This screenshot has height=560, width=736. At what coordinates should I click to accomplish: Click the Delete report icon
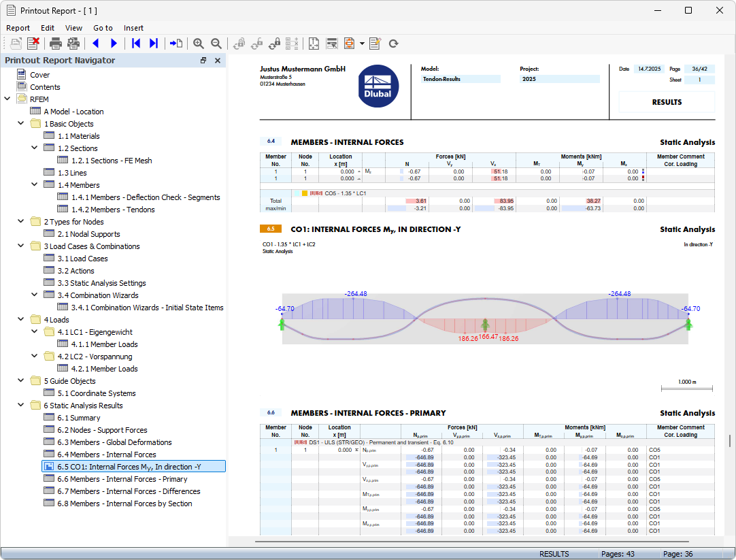[x=33, y=44]
